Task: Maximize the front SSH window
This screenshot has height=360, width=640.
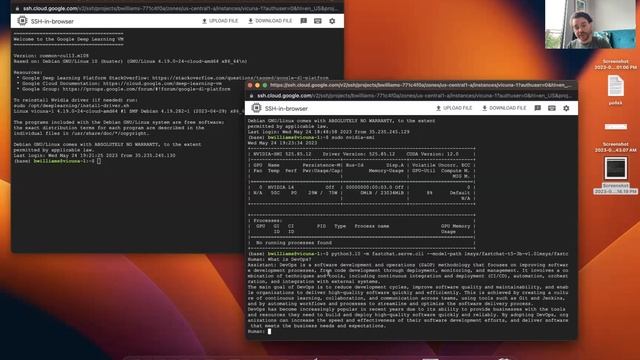Action: 265,85
